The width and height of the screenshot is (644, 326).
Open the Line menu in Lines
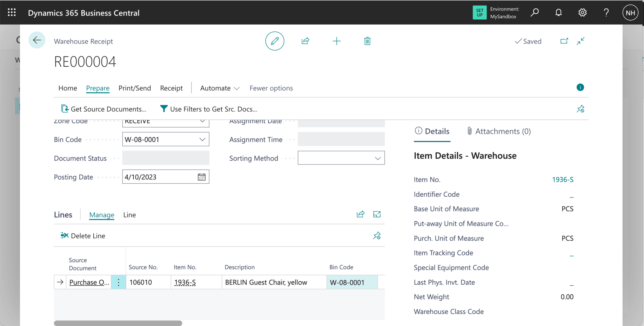click(x=129, y=215)
